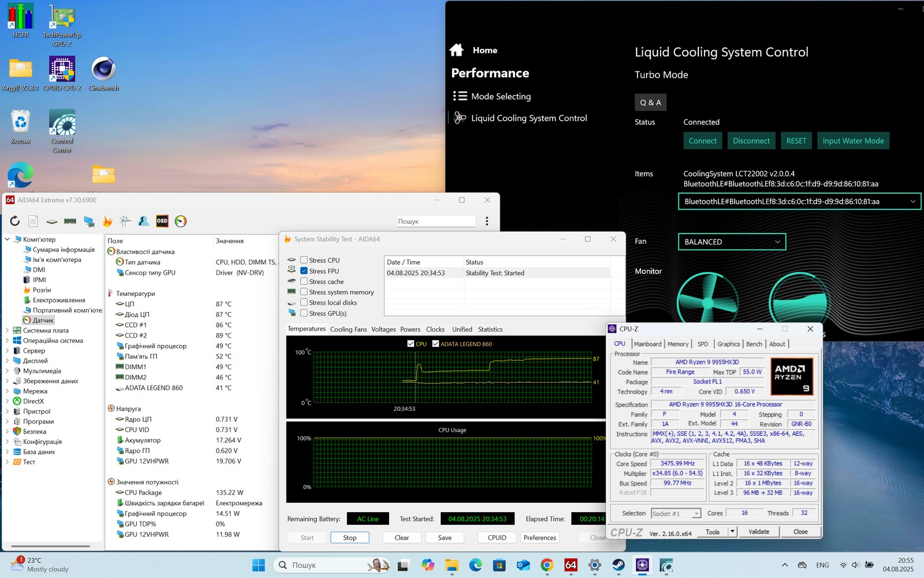The image size is (924, 578).
Task: Click the horizontal scrollbar under AIDA64 tree
Action: [51, 546]
